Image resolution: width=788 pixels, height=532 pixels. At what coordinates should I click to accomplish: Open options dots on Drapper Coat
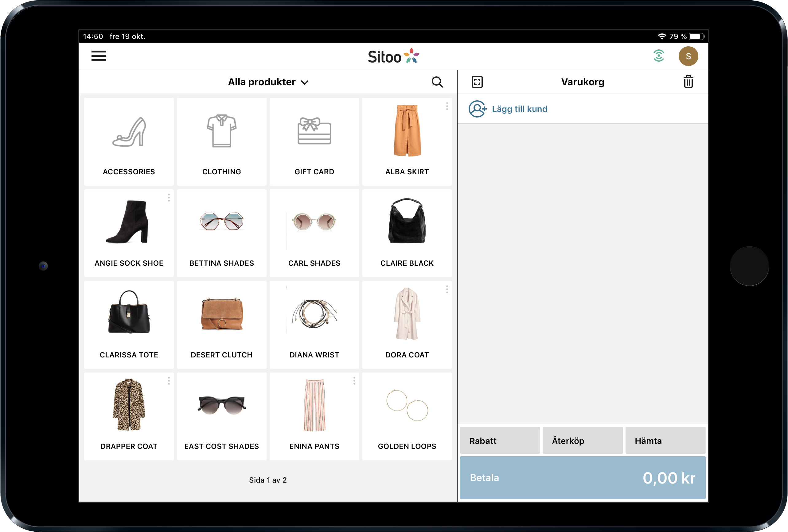coord(169,381)
